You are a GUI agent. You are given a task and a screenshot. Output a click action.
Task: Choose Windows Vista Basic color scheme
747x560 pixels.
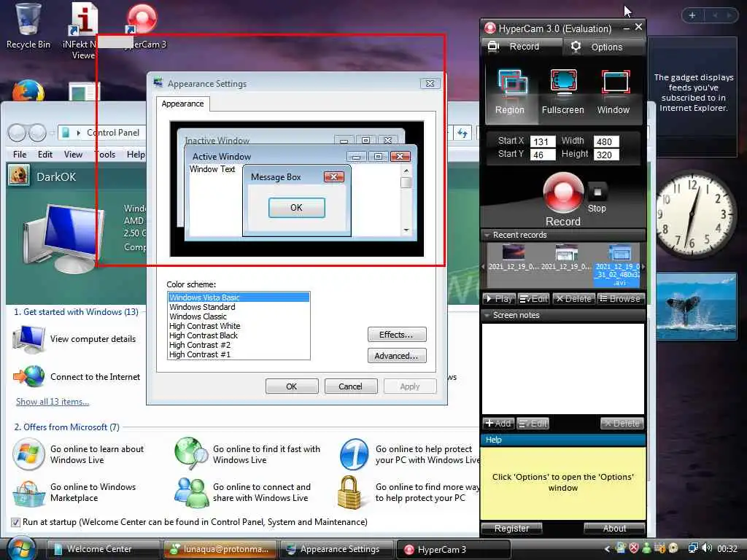239,297
